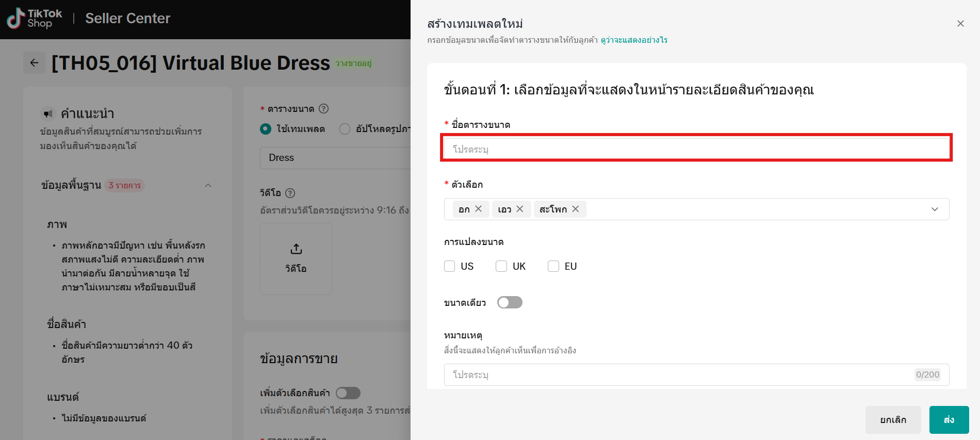
Task: Open the Dress template dropdown
Action: tap(335, 158)
